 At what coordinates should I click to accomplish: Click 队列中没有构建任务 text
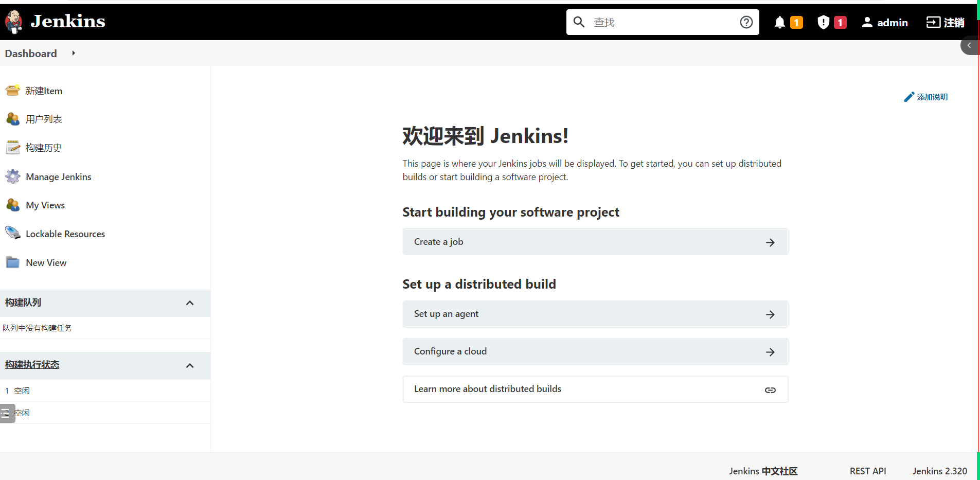38,328
